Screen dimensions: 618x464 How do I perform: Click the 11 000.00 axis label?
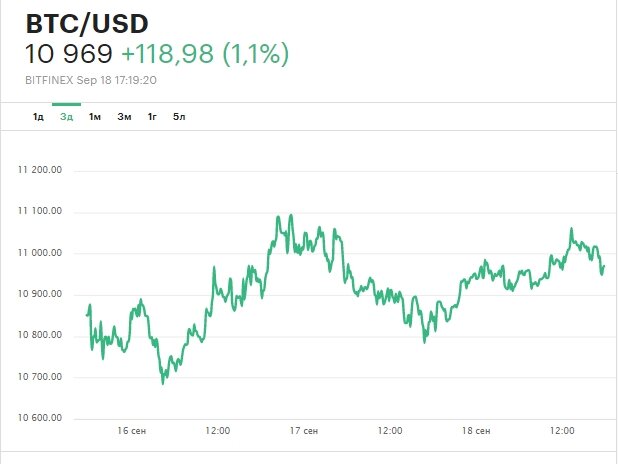pyautogui.click(x=40, y=253)
